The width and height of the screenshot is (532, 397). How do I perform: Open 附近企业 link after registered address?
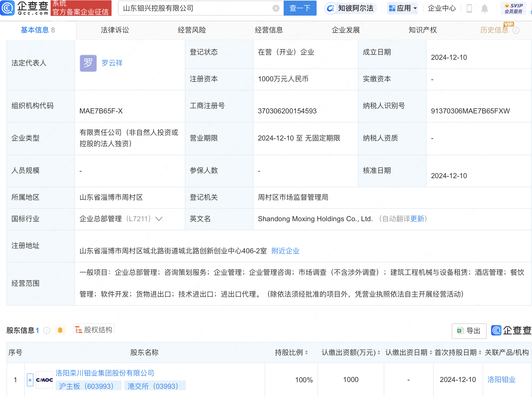[285, 251]
